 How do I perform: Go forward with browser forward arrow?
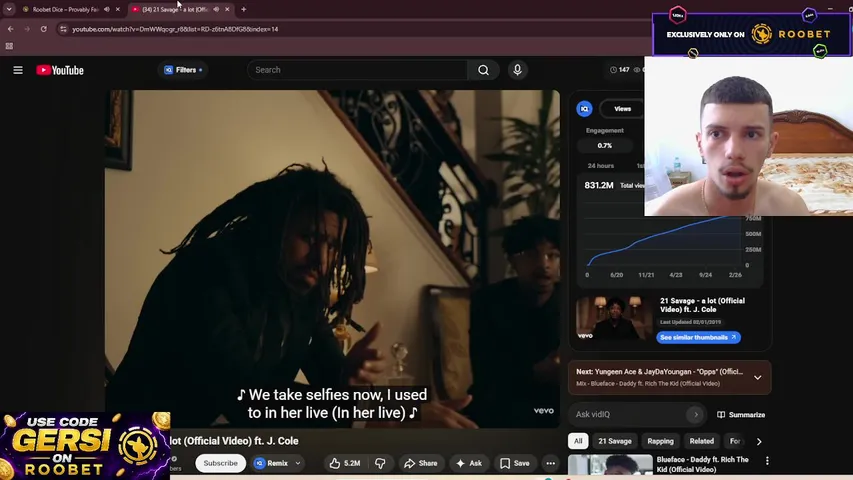27,29
